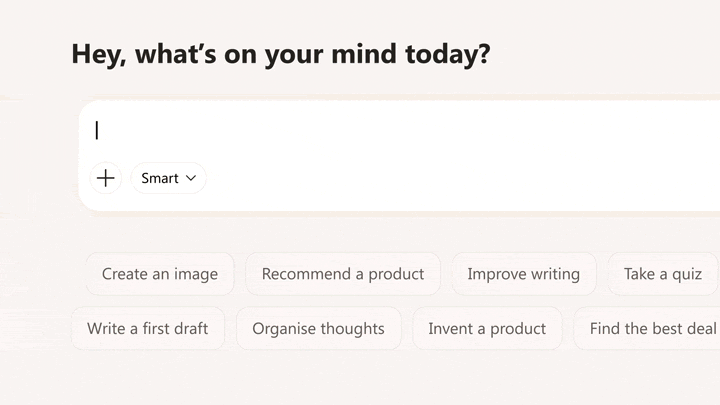Pick the Write a first draft chip
Screen dimensions: 720x405
click(x=148, y=328)
